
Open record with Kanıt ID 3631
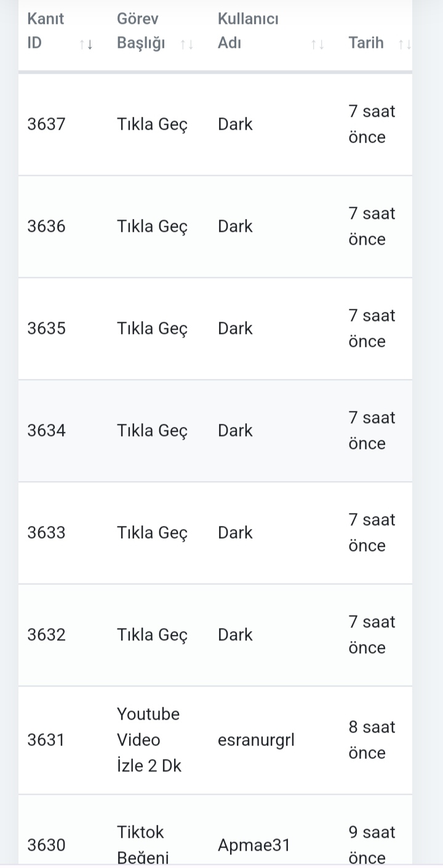[46, 740]
